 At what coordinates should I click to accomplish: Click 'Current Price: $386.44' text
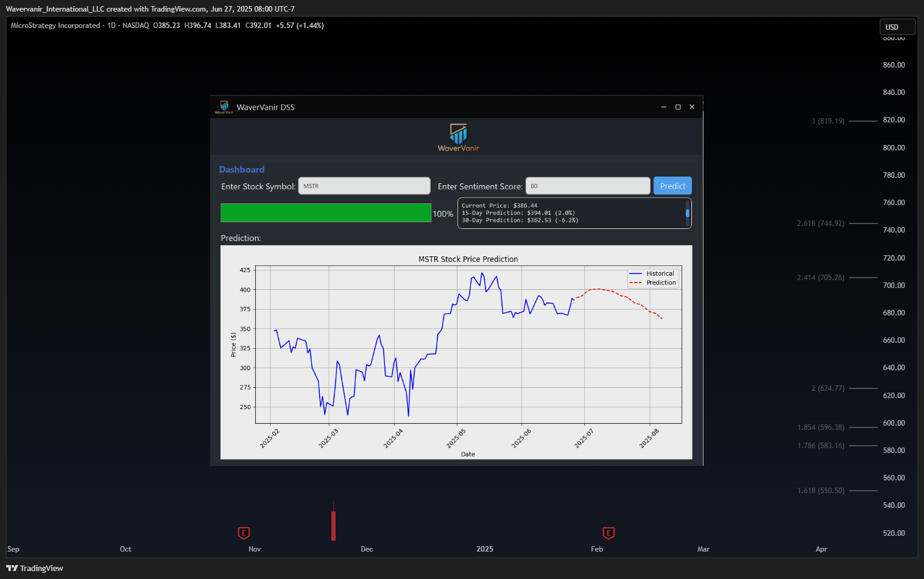click(x=499, y=206)
